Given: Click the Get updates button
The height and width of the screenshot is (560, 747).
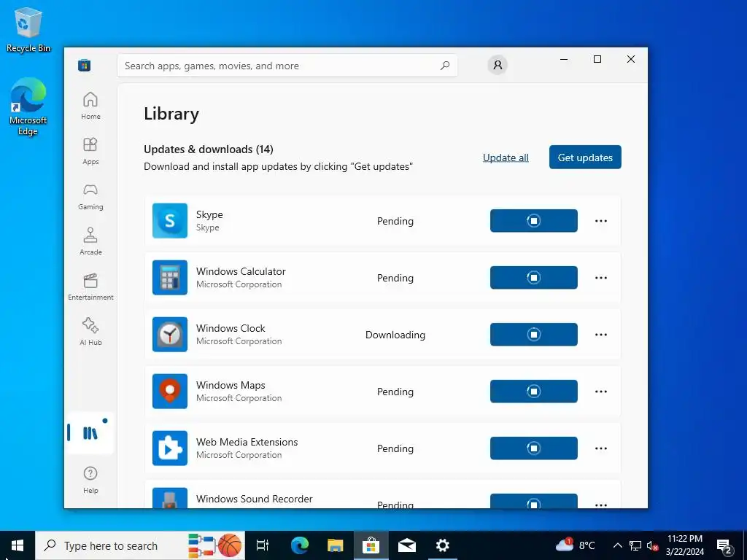Looking at the screenshot, I should click(585, 157).
